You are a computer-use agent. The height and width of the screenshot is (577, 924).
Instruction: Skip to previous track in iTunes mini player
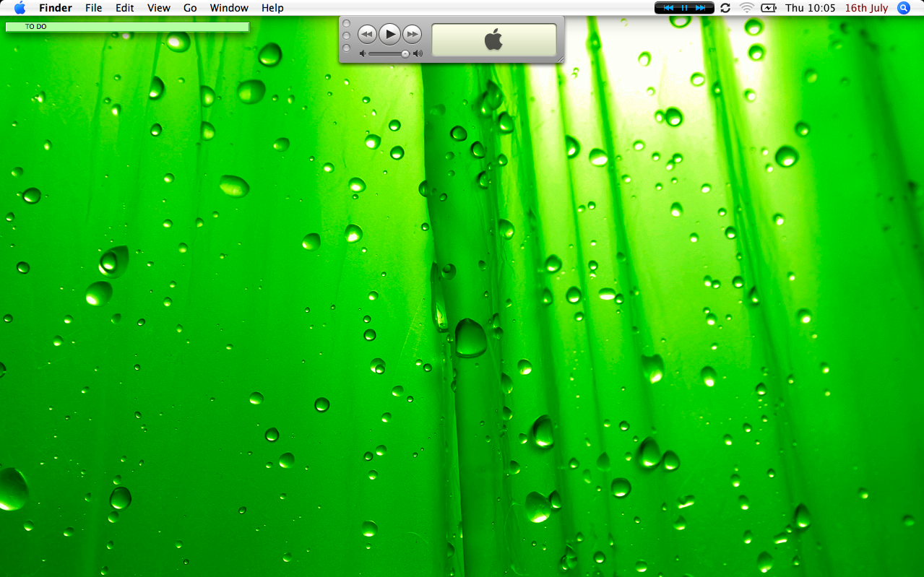coord(367,34)
